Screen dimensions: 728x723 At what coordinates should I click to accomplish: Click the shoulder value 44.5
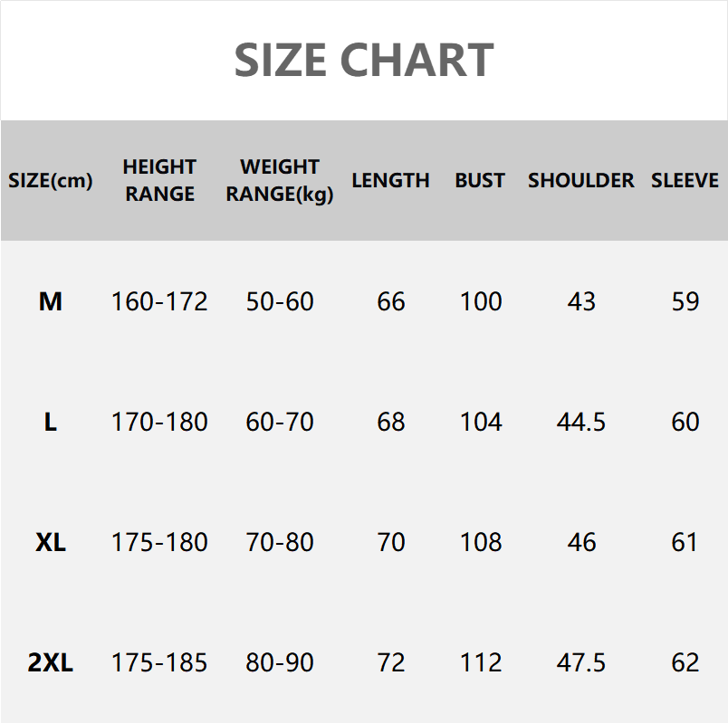[581, 422]
